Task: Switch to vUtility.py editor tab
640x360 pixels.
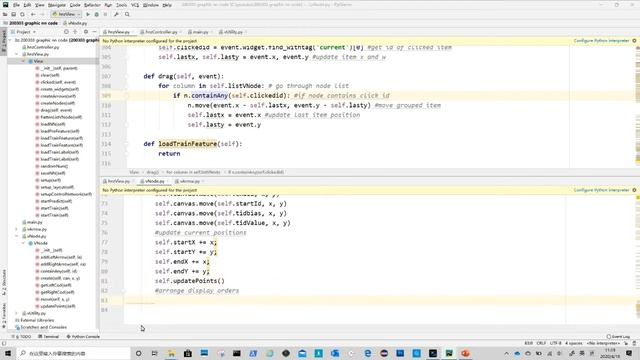Action: point(232,32)
